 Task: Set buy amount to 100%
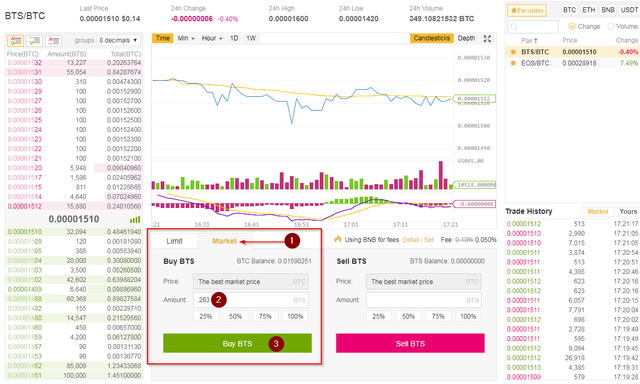[295, 316]
